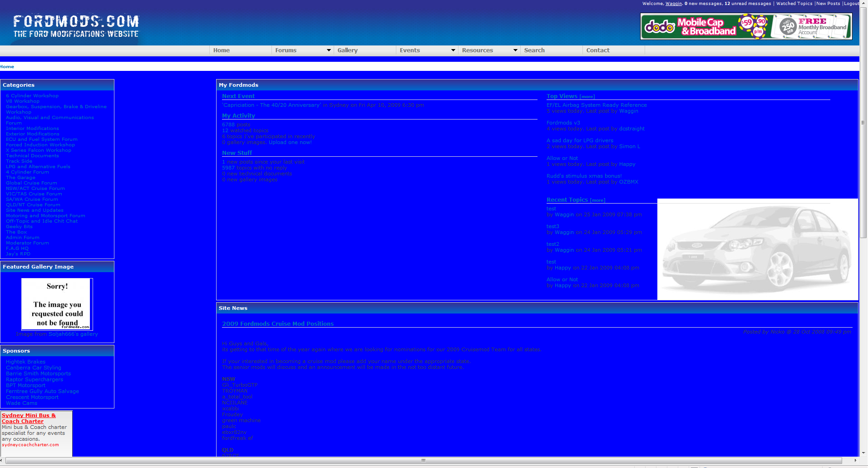Click the New Posts link in header
The height and width of the screenshot is (468, 868).
coord(828,4)
